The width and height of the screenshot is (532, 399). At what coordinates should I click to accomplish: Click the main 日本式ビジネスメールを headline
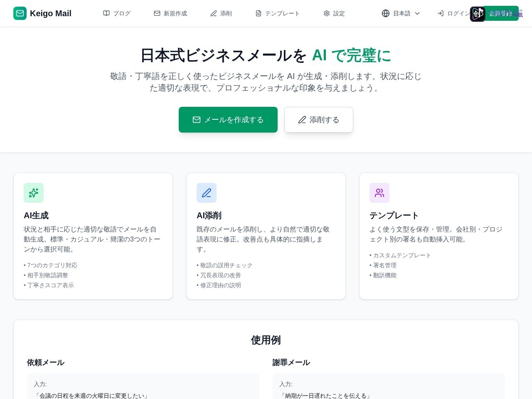pos(224,55)
